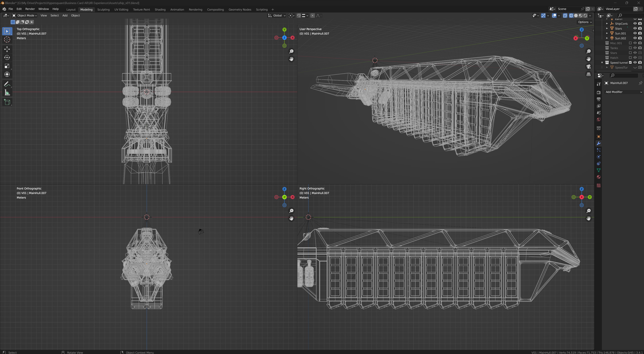
Task: Open the Object Data properties tab
Action: (598, 170)
